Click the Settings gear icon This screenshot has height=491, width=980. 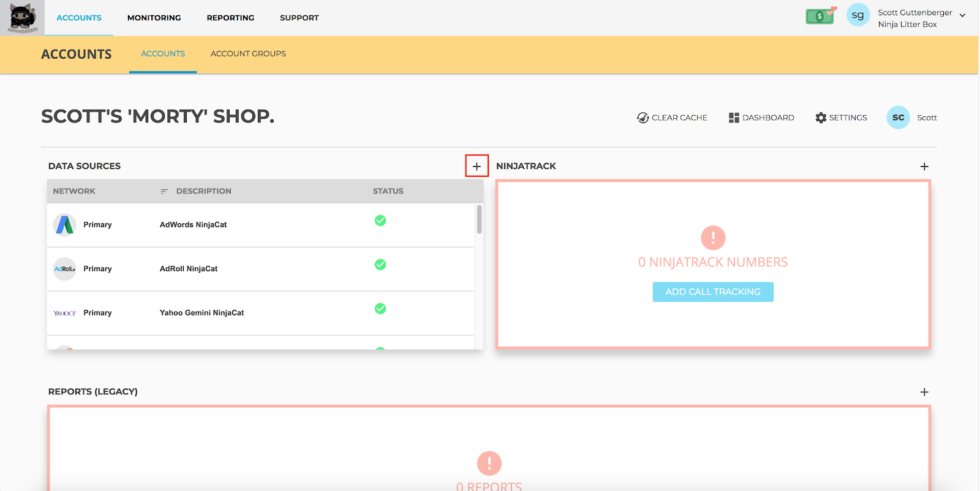tap(821, 118)
